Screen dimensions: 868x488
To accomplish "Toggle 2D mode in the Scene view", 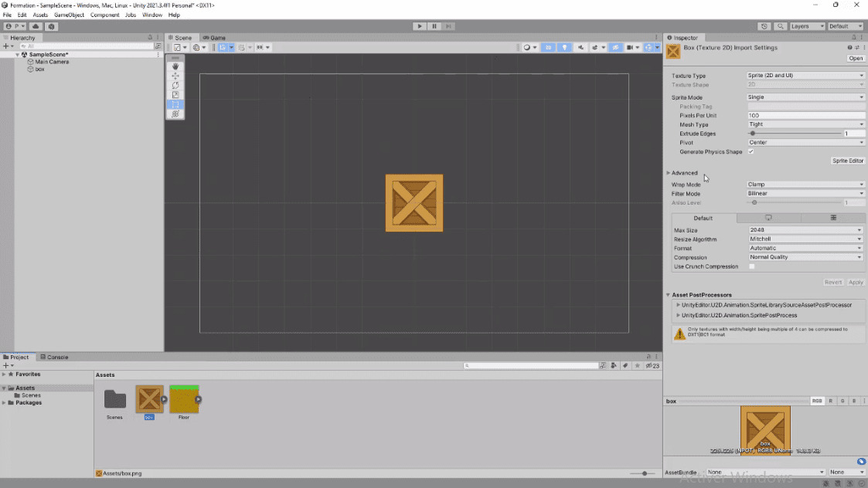I will 548,47.
